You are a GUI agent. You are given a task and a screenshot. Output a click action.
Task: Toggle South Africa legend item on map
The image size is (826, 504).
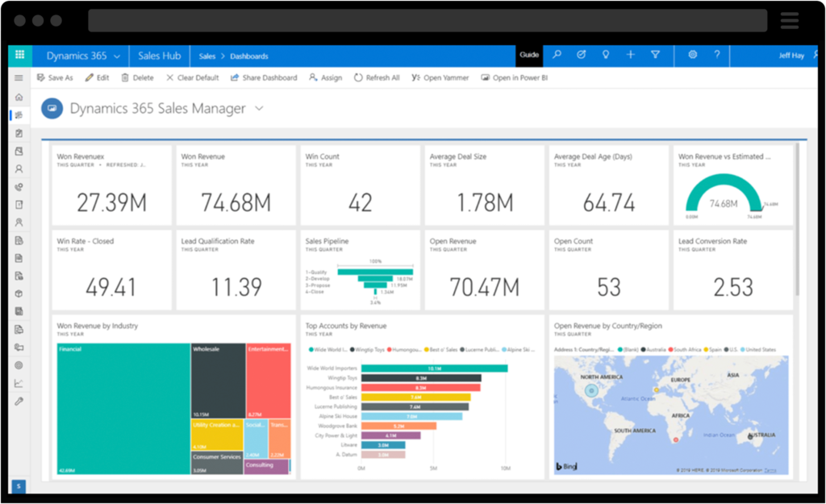pos(685,350)
